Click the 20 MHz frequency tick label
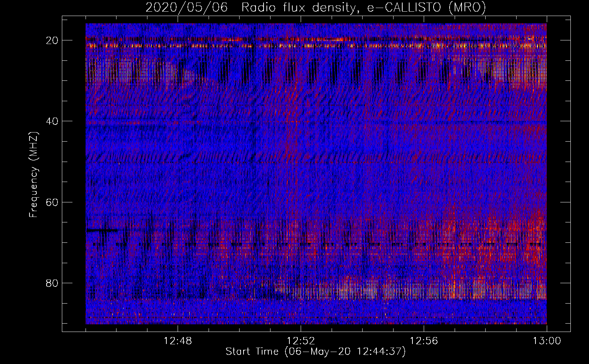 tap(52, 40)
